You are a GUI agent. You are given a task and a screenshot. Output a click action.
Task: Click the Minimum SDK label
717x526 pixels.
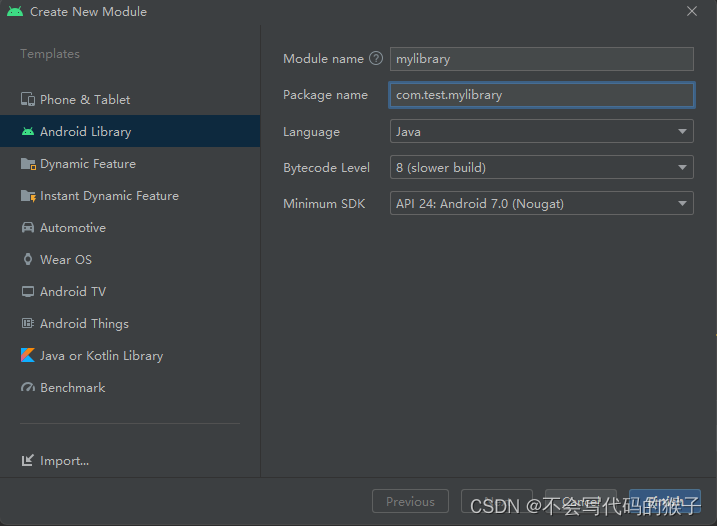(324, 204)
